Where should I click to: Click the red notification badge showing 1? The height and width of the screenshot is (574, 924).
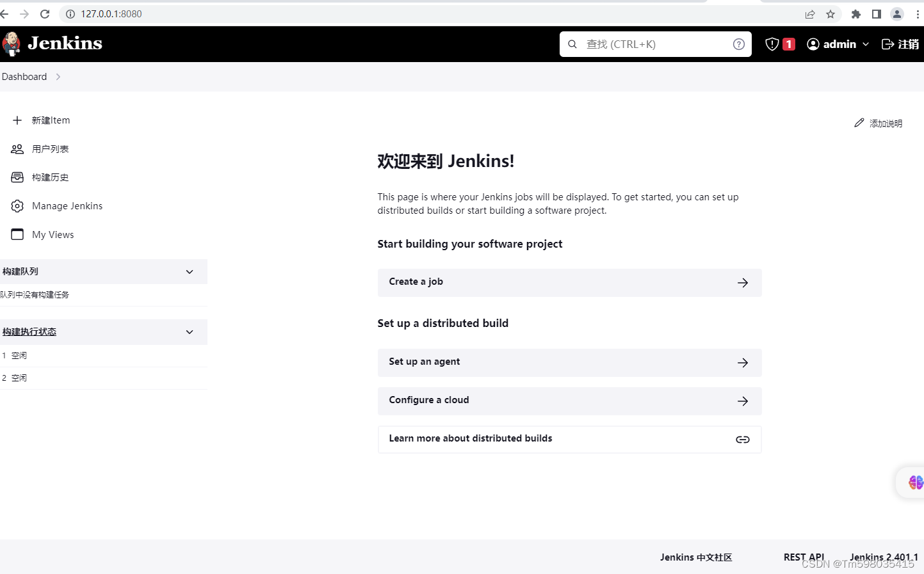tap(789, 44)
